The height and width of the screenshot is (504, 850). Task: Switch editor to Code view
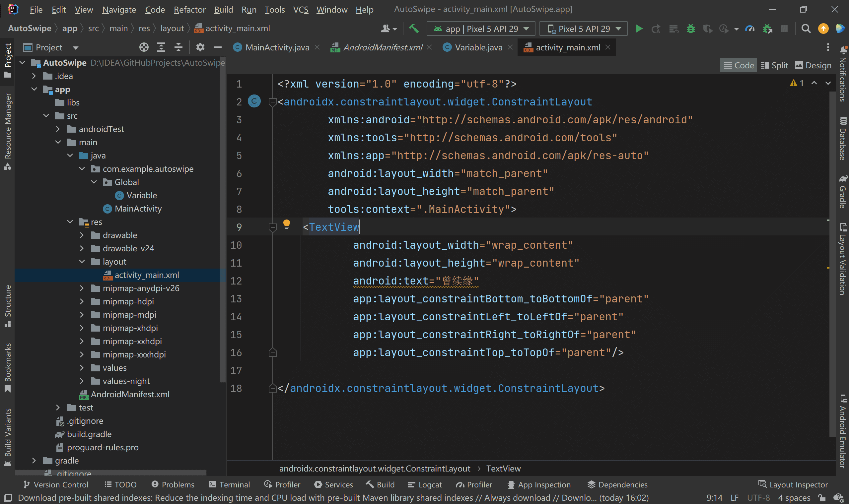tap(739, 65)
